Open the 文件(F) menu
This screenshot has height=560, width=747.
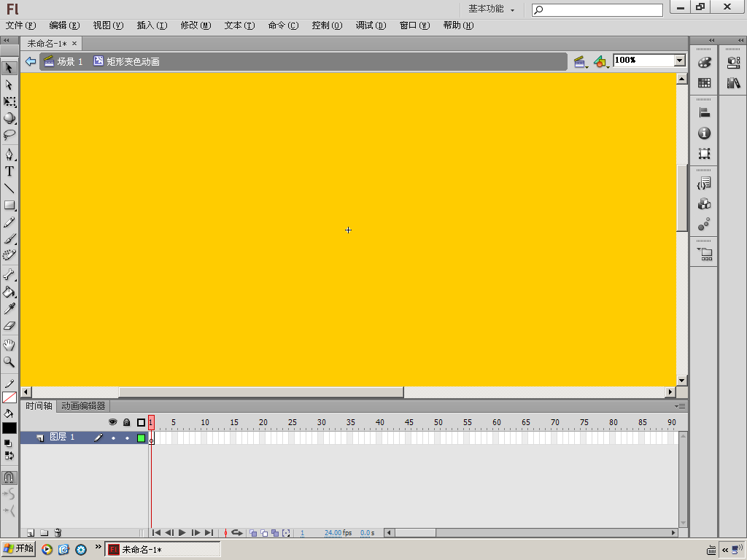[x=20, y=26]
